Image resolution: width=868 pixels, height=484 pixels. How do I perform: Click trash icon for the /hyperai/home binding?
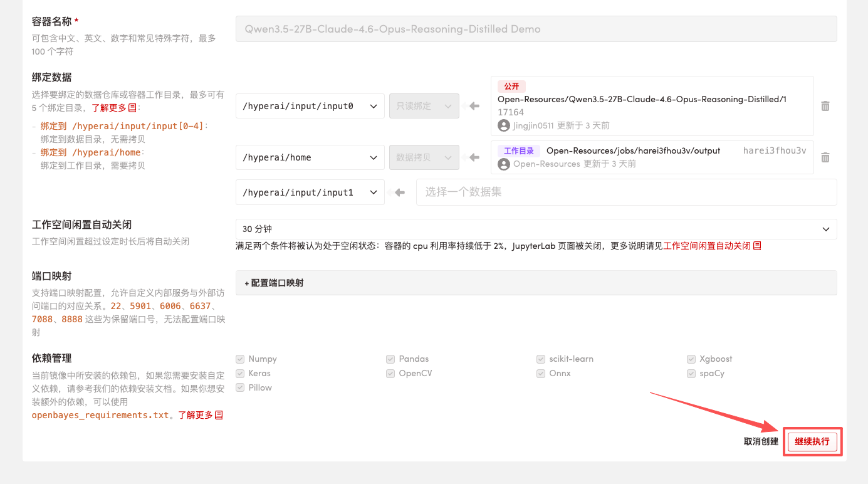tap(825, 157)
